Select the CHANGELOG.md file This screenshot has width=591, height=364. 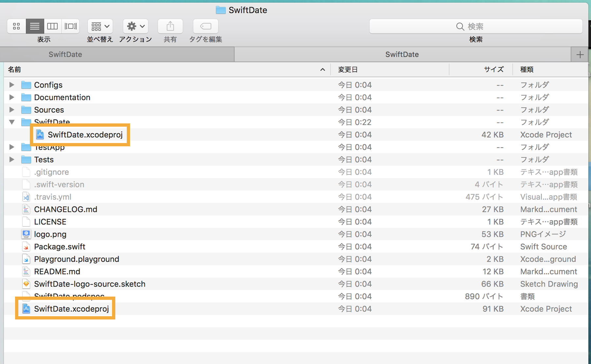pos(66,209)
